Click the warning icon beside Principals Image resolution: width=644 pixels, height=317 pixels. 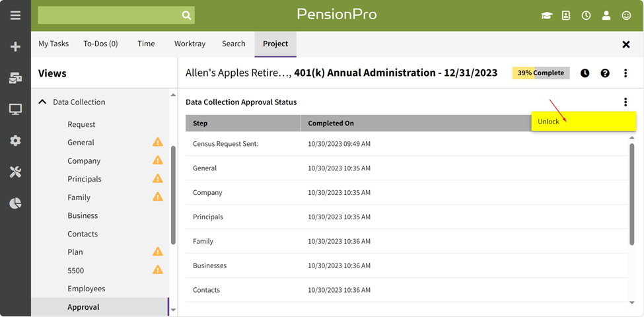158,178
